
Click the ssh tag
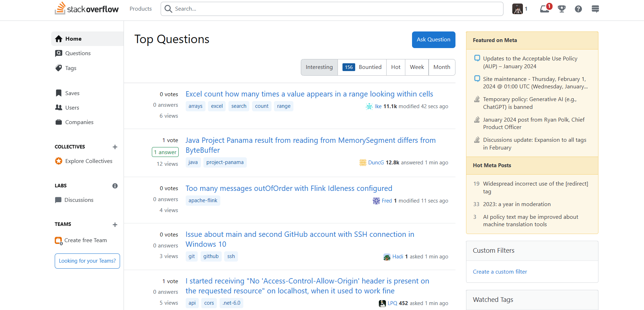(231, 256)
